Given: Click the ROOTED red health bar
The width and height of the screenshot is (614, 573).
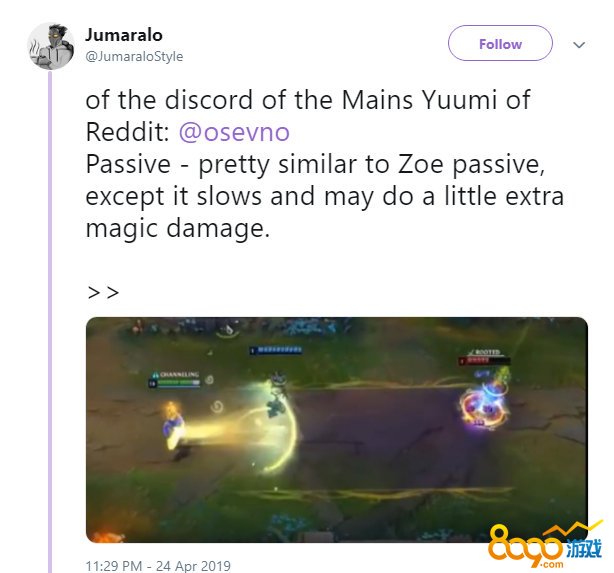Looking at the screenshot, I should click(485, 360).
